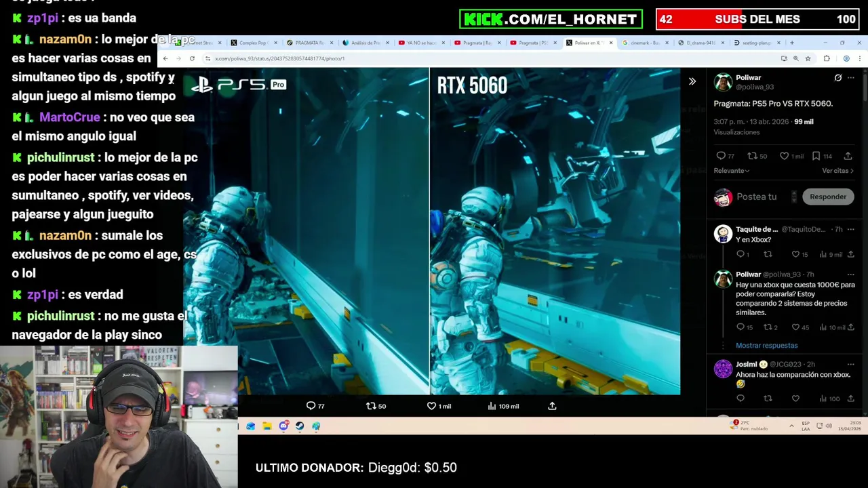Screen dimensions: 868x488
Task: Open the browser extensions puzzle icon
Action: (x=827, y=58)
